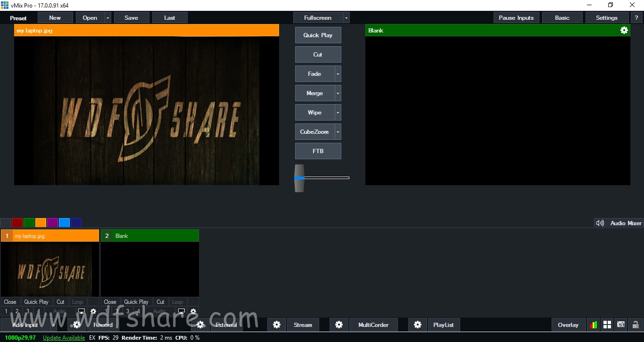Save the current preset
644x342 pixels.
pos(132,17)
